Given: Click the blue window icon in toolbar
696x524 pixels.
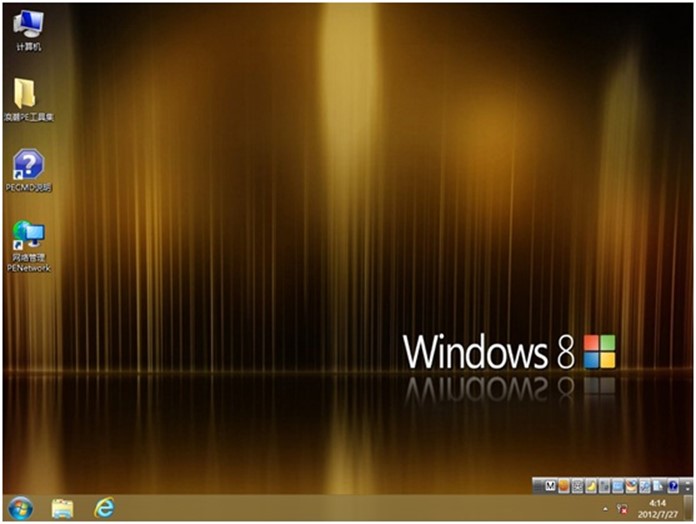Looking at the screenshot, I should (618, 486).
